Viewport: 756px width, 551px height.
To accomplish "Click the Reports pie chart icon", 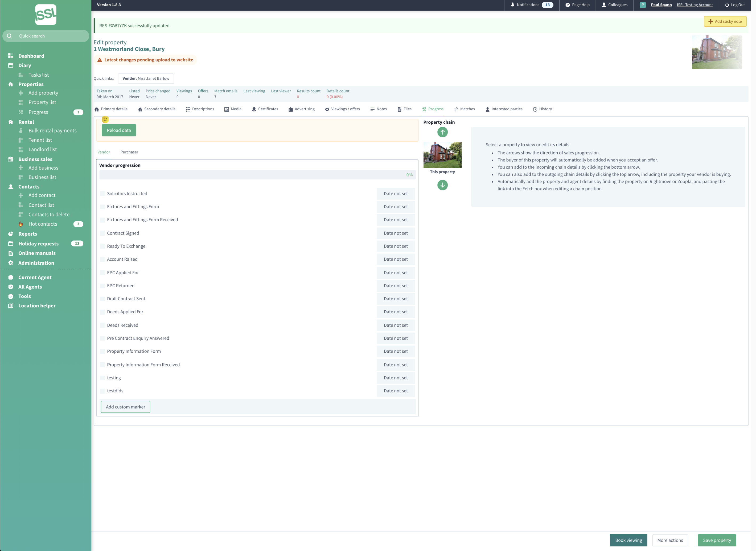I will (11, 234).
